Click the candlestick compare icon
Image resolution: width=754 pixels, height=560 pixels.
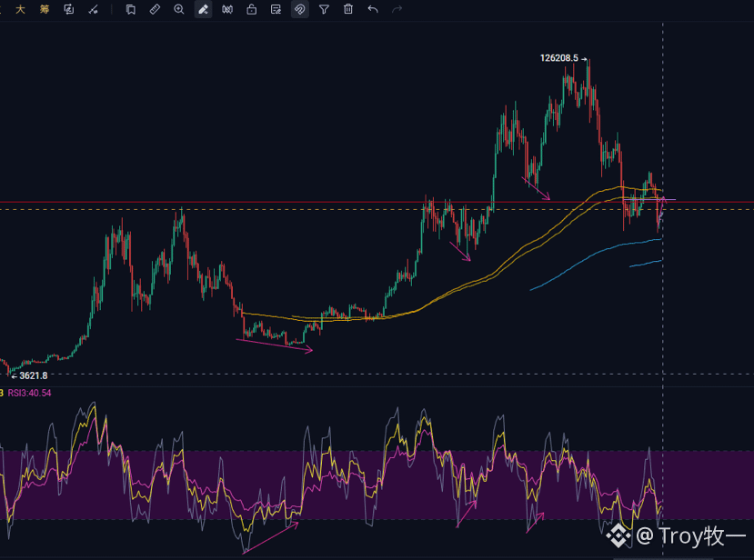pos(227,9)
